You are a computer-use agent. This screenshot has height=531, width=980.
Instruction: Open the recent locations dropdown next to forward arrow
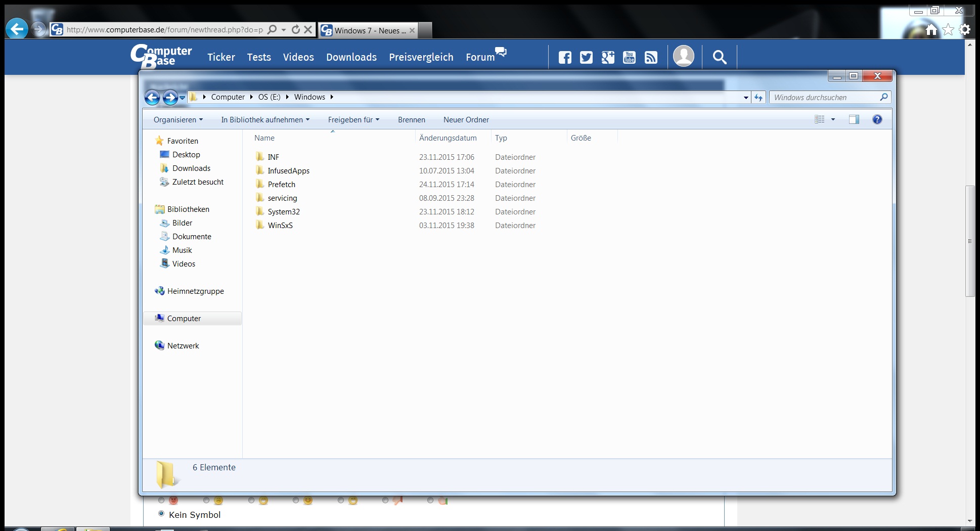183,98
